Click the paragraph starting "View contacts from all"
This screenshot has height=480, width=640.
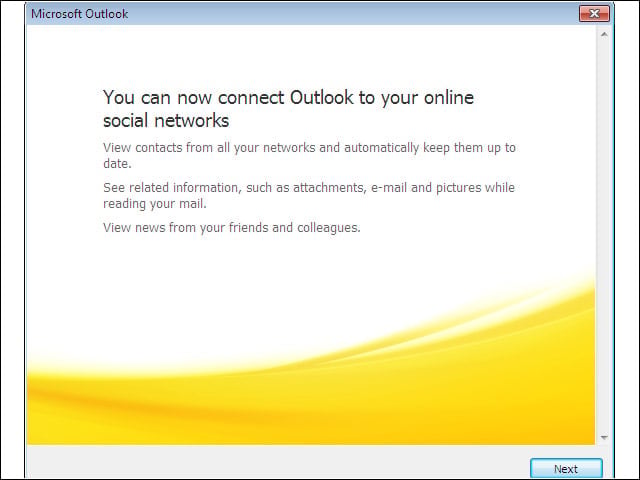pyautogui.click(x=309, y=156)
